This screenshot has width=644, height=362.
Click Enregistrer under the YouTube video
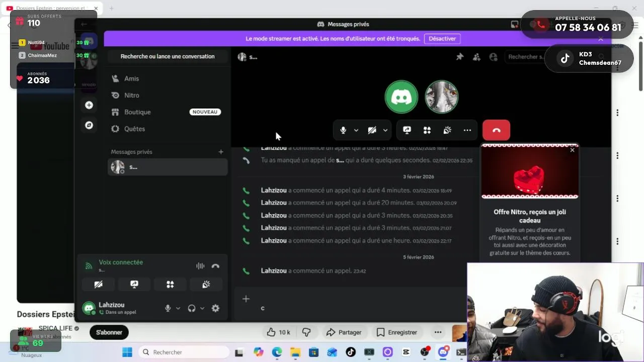(397, 332)
